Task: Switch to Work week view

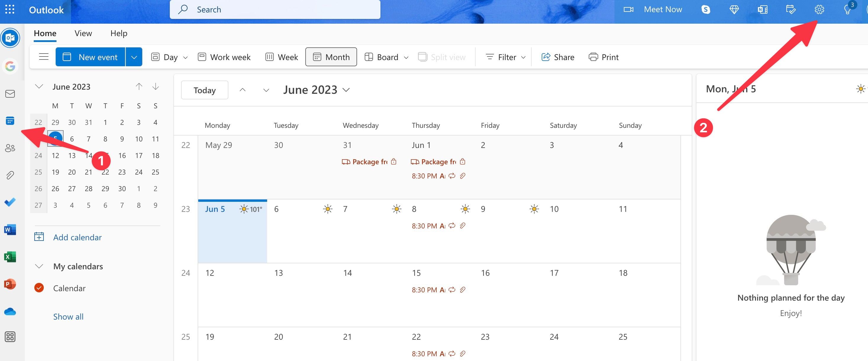Action: click(224, 57)
